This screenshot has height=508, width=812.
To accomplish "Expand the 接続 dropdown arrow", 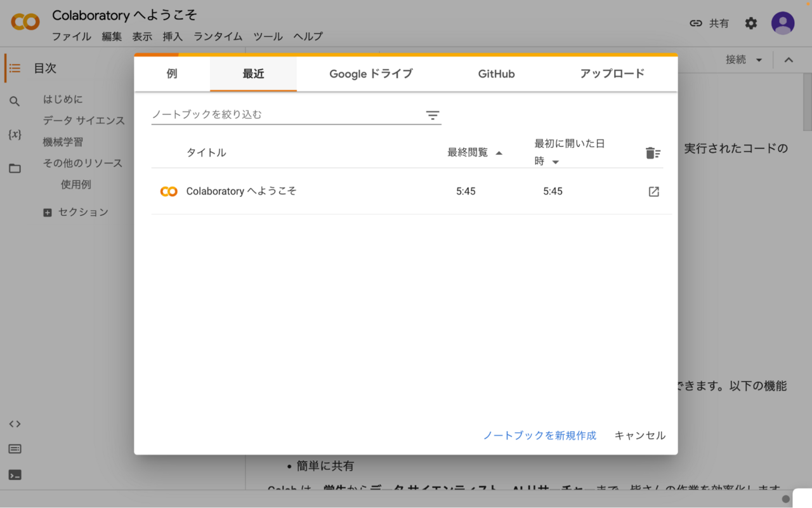I will click(759, 60).
